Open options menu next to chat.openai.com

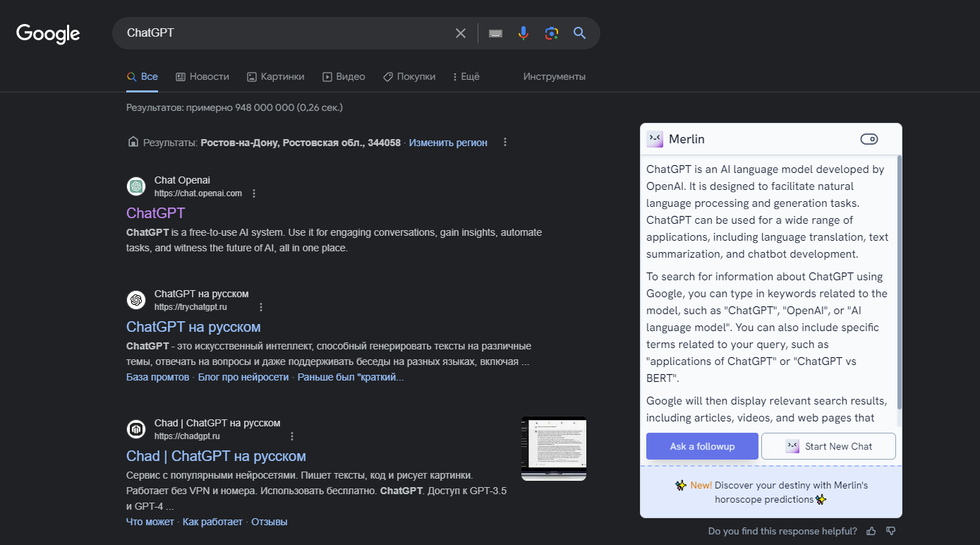[x=254, y=193]
